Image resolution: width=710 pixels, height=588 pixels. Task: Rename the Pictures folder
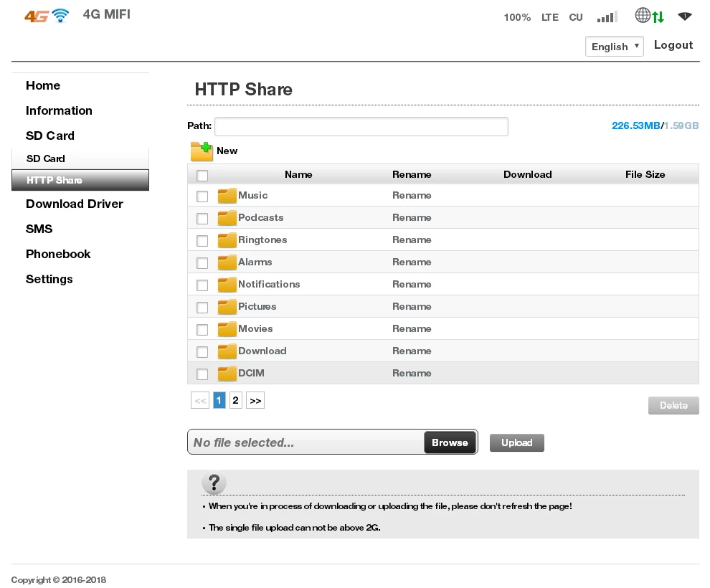pos(412,306)
